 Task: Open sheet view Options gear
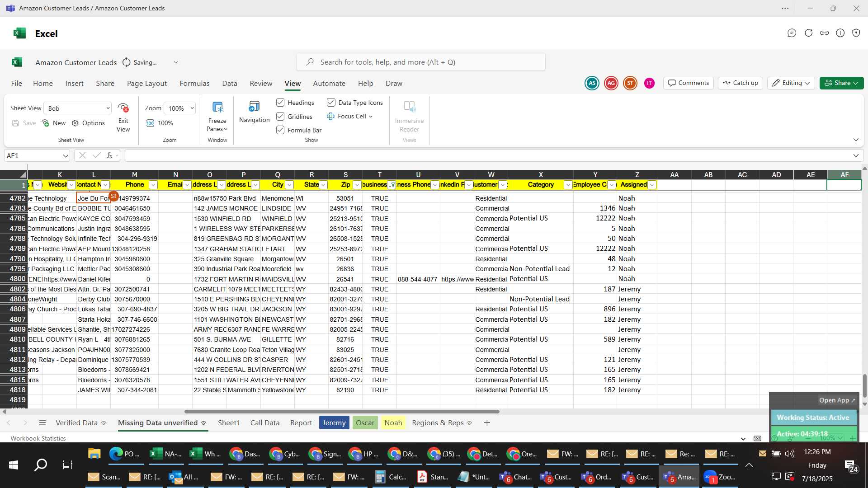tap(75, 123)
